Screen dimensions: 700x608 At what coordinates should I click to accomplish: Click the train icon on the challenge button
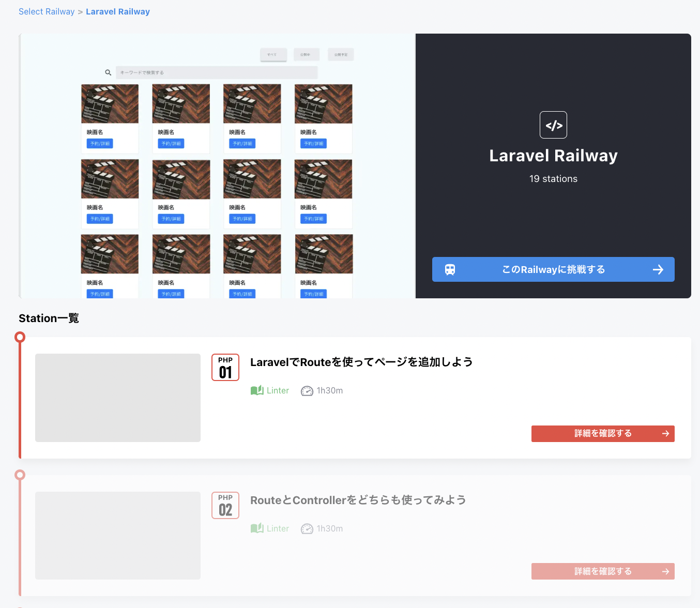click(450, 269)
